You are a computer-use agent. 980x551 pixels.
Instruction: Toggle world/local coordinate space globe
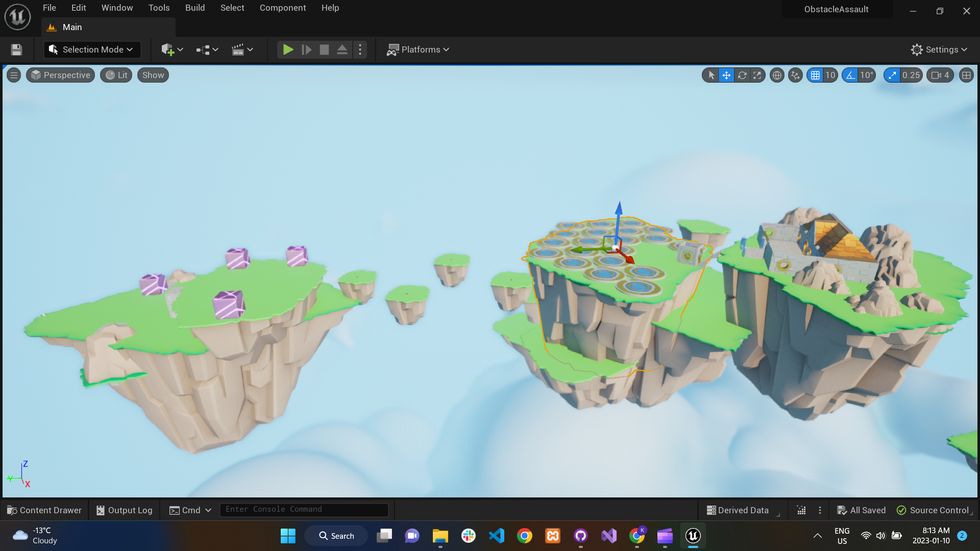(777, 75)
